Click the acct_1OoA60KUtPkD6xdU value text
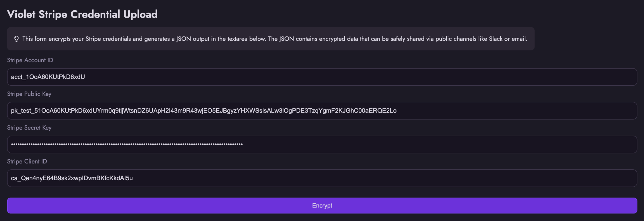 tap(48, 77)
